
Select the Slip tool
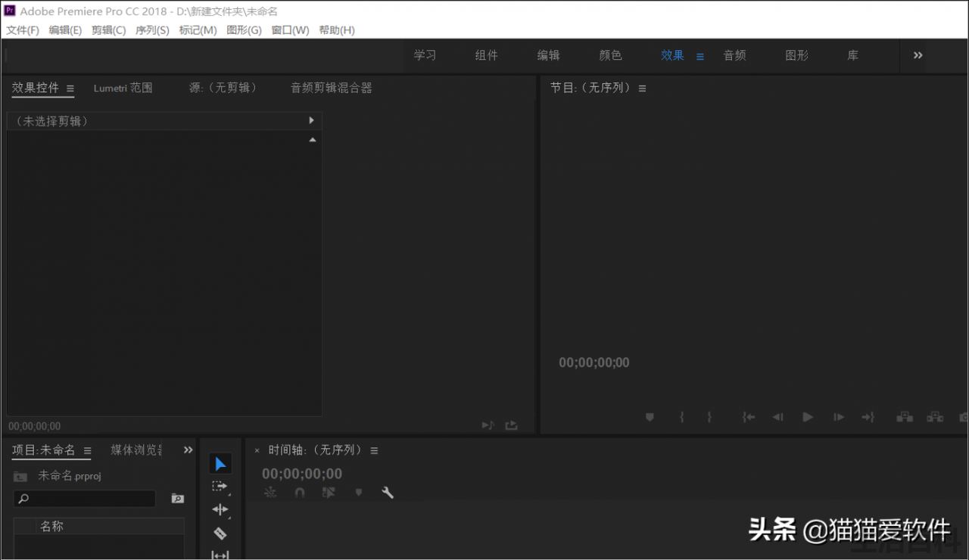point(220,555)
